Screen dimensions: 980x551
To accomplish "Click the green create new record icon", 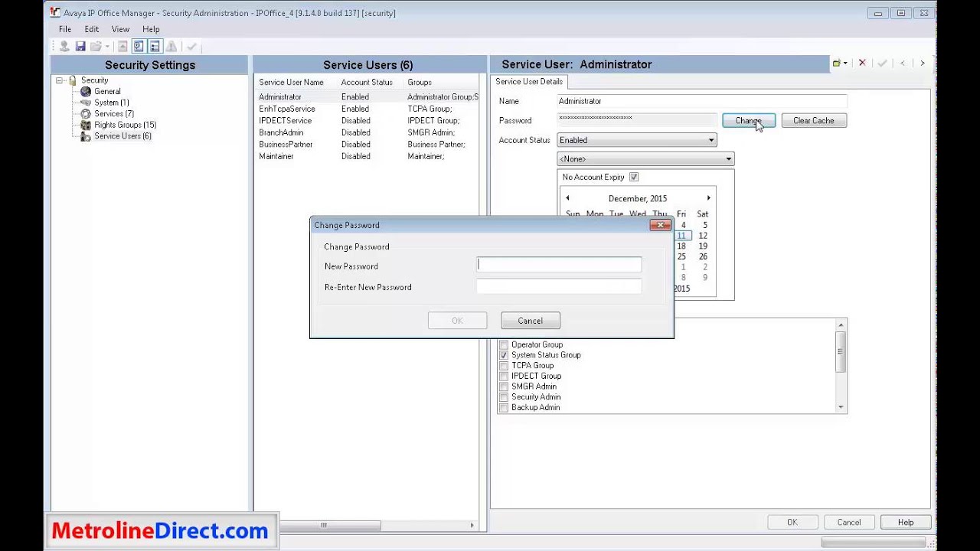I will pyautogui.click(x=837, y=64).
